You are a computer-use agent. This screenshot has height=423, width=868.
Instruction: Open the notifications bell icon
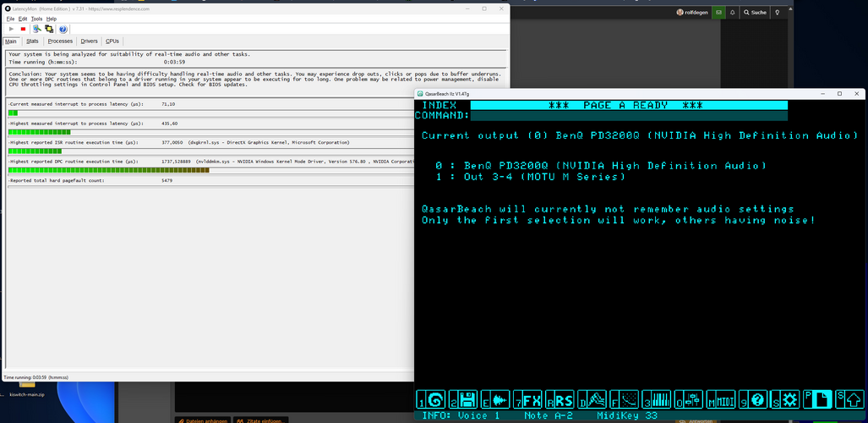[x=733, y=12]
